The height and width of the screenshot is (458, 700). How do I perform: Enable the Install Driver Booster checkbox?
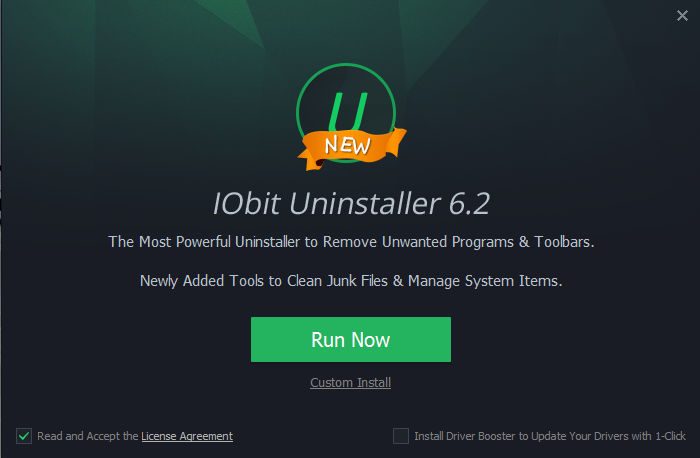(400, 436)
